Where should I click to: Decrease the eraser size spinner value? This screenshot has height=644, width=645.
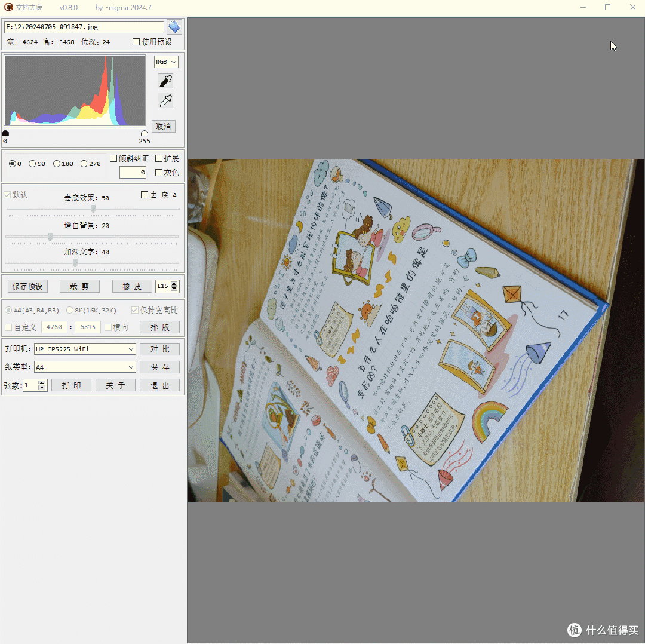pos(174,289)
